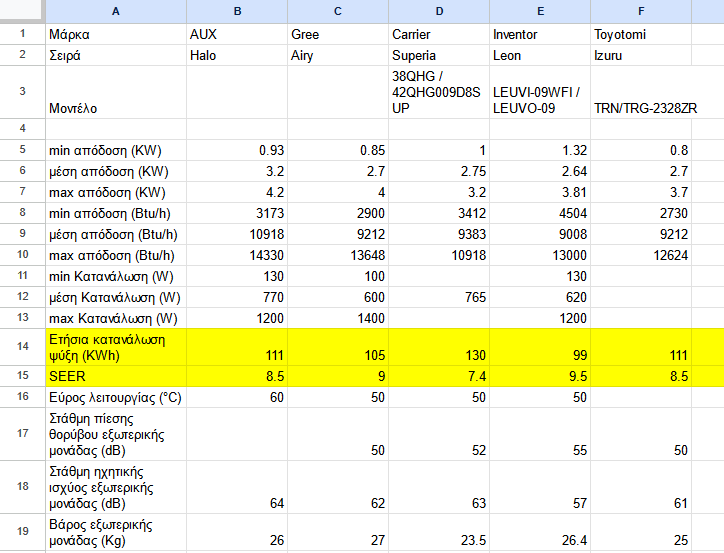Click the 'Gree' brand cell
This screenshot has width=724, height=553.
(338, 34)
